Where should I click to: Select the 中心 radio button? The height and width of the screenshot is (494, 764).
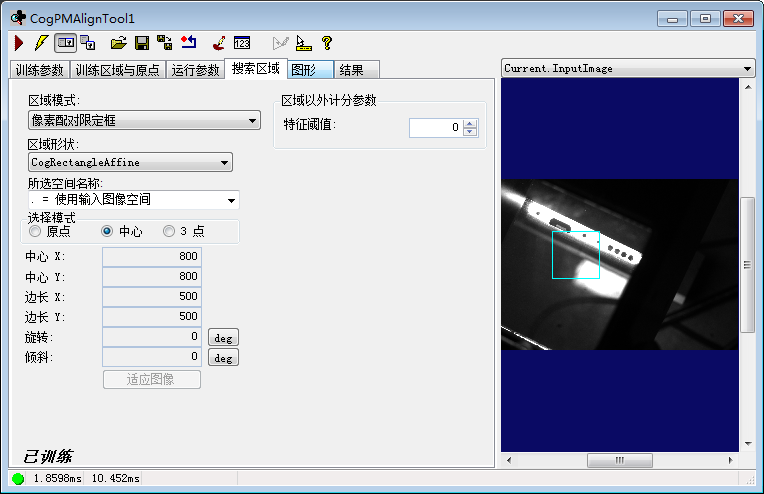[x=108, y=231]
